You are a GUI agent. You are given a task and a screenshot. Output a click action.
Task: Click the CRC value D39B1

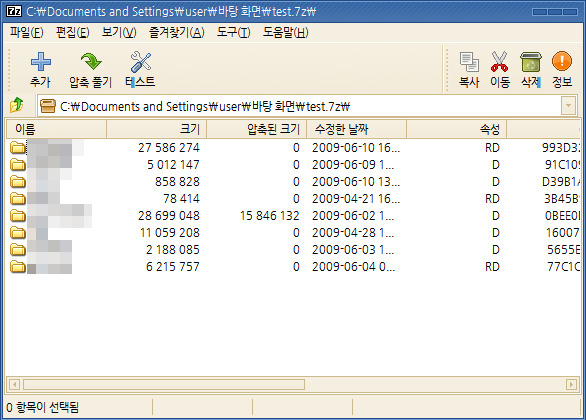coord(561,182)
